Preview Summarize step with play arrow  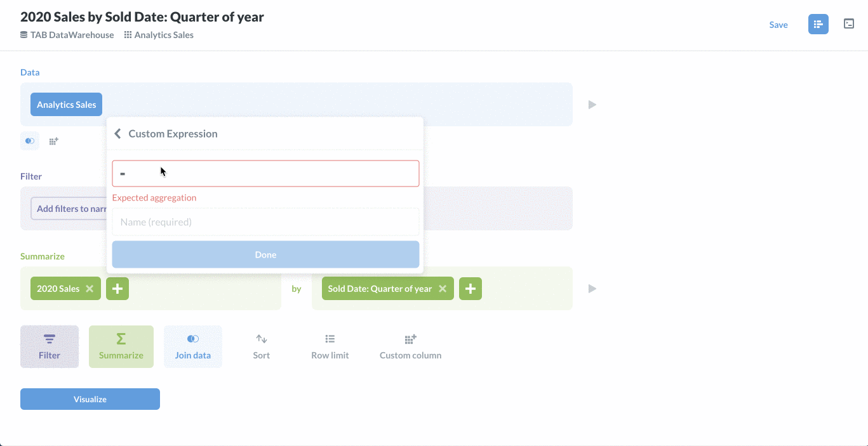click(x=592, y=289)
